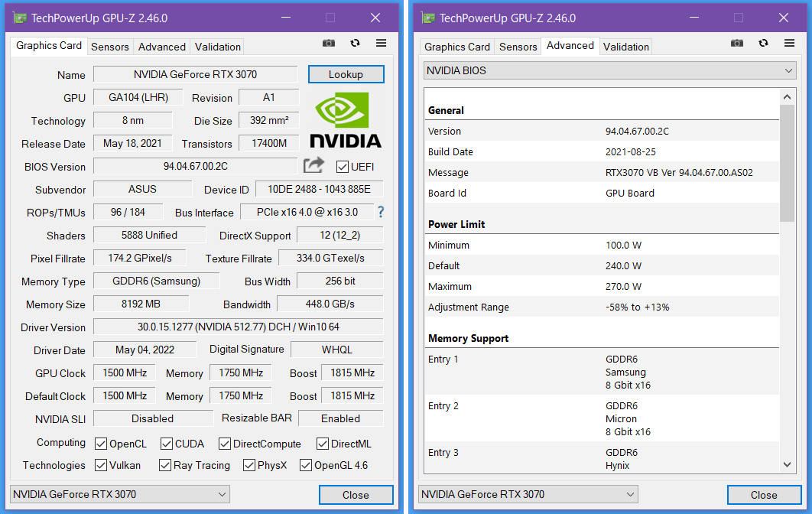This screenshot has width=812, height=514.
Task: Open GPU selector dropdown in right window
Action: 528,494
